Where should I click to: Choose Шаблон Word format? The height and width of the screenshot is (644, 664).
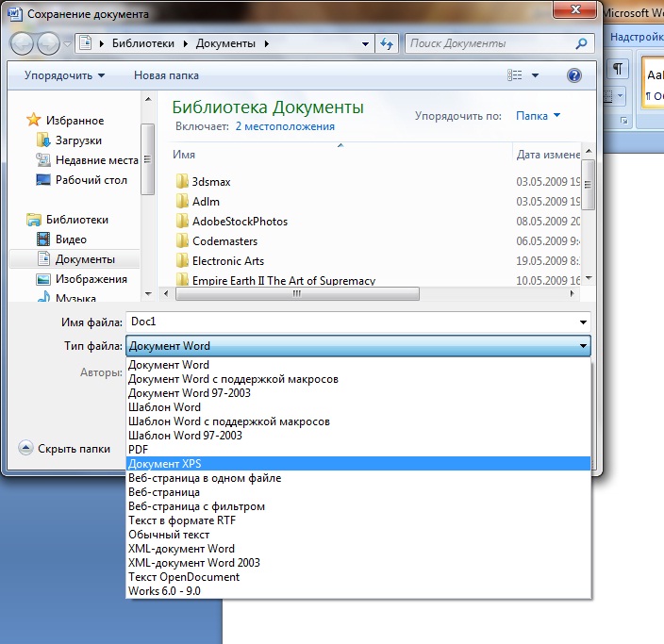[x=358, y=407]
